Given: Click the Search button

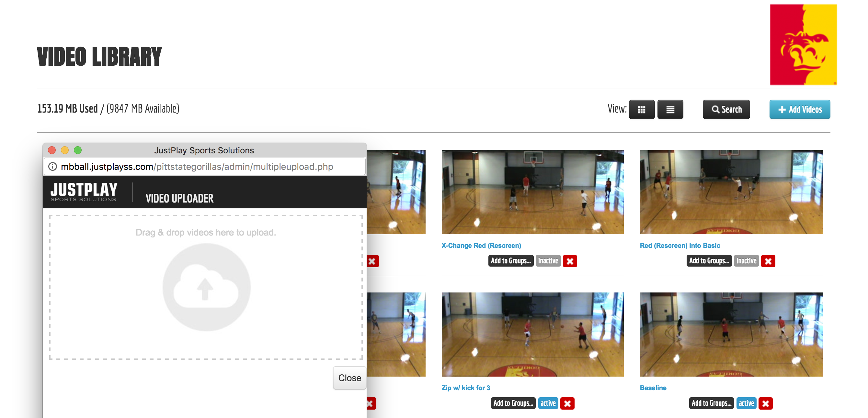Looking at the screenshot, I should click(x=726, y=109).
